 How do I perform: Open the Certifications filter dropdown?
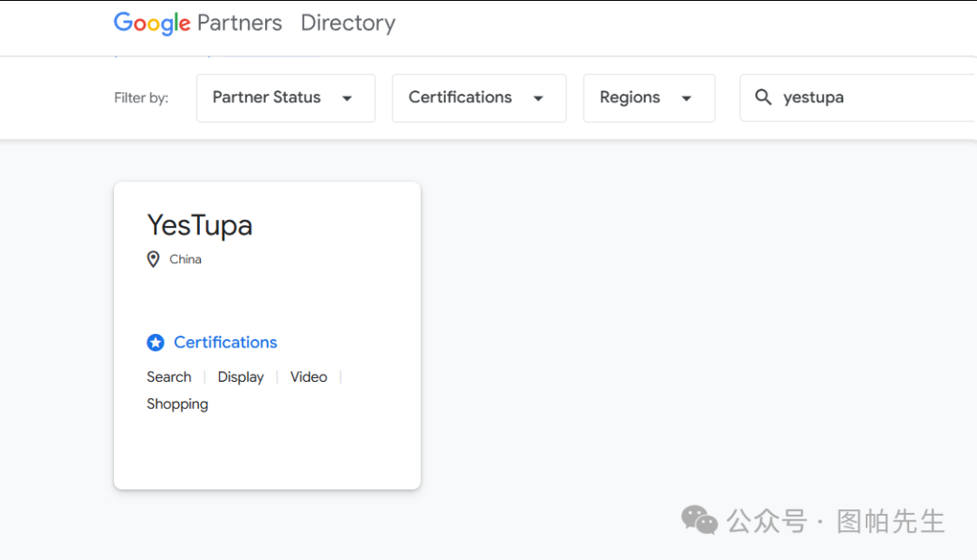[x=479, y=98]
